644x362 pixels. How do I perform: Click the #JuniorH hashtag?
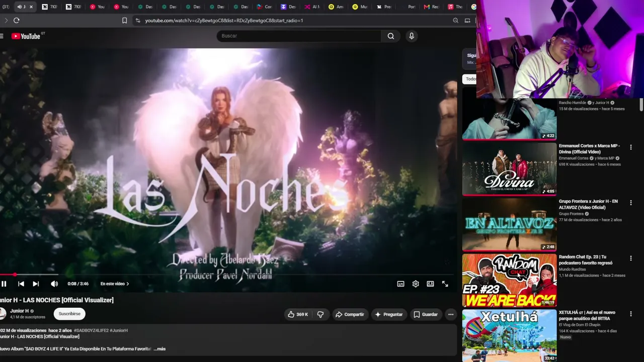click(119, 330)
